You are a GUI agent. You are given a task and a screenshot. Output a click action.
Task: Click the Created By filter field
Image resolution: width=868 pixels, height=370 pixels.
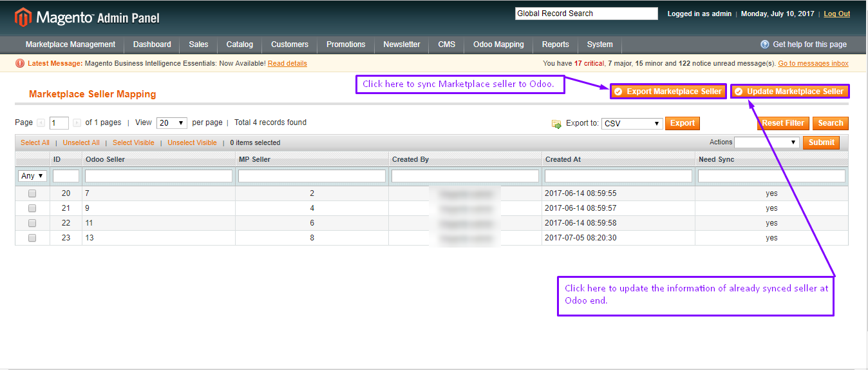pos(465,176)
